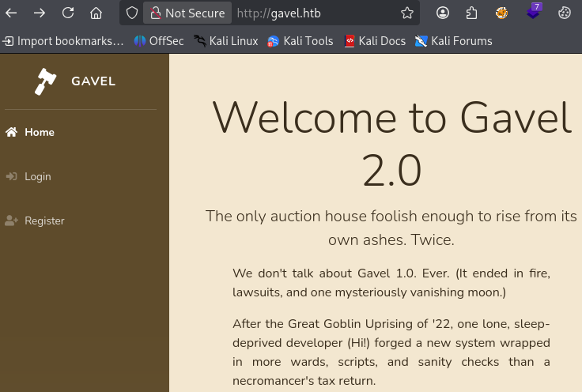Click the Register user-plus icon

(12, 220)
